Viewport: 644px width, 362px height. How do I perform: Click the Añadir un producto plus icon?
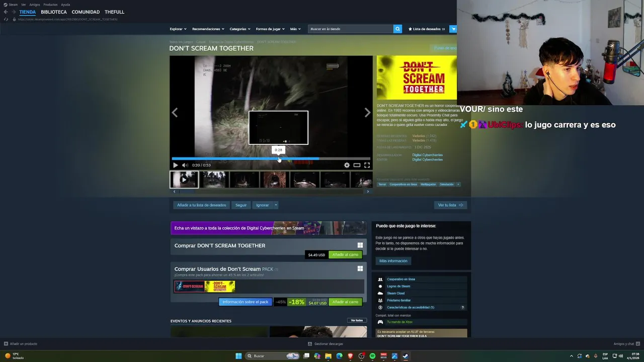click(6, 343)
